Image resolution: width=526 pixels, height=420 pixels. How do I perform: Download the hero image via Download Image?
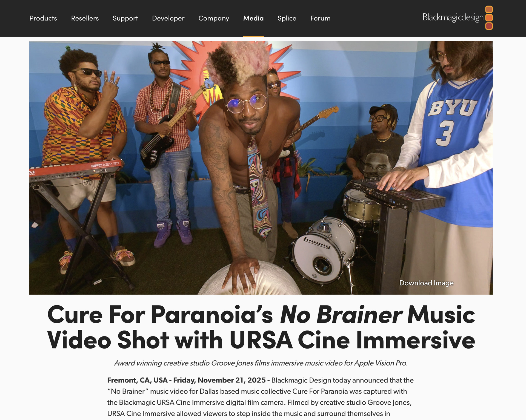coord(426,283)
